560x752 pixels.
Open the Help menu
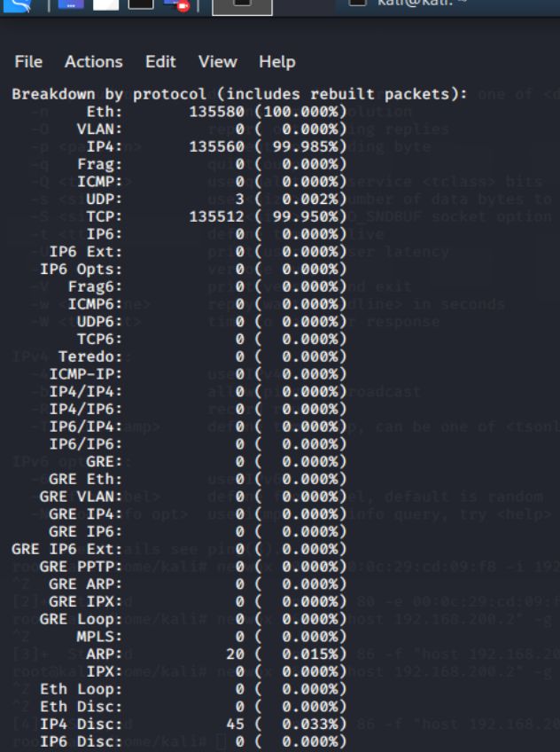coord(276,62)
